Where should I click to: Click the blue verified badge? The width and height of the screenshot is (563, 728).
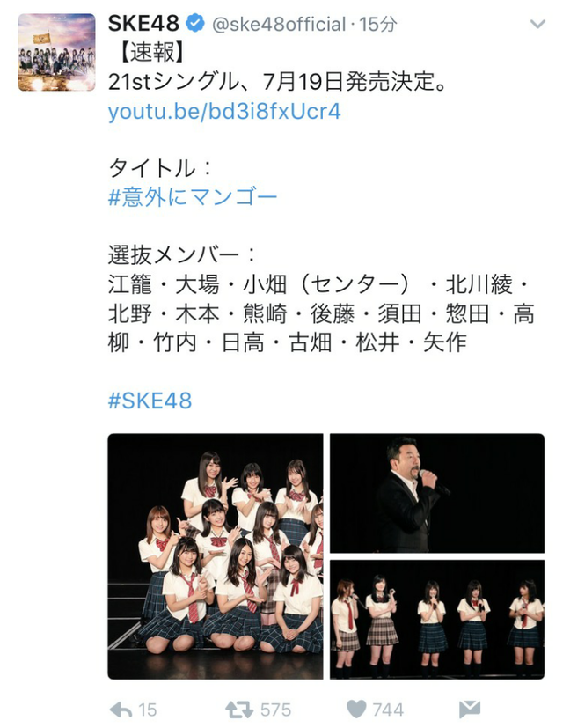(195, 23)
